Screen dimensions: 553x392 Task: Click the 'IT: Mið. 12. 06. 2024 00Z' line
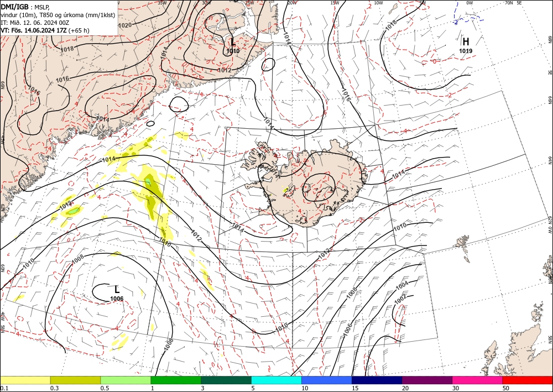[x=35, y=23]
